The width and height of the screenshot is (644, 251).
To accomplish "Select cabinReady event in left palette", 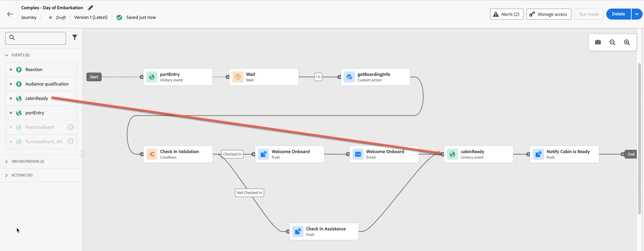I will click(41, 98).
